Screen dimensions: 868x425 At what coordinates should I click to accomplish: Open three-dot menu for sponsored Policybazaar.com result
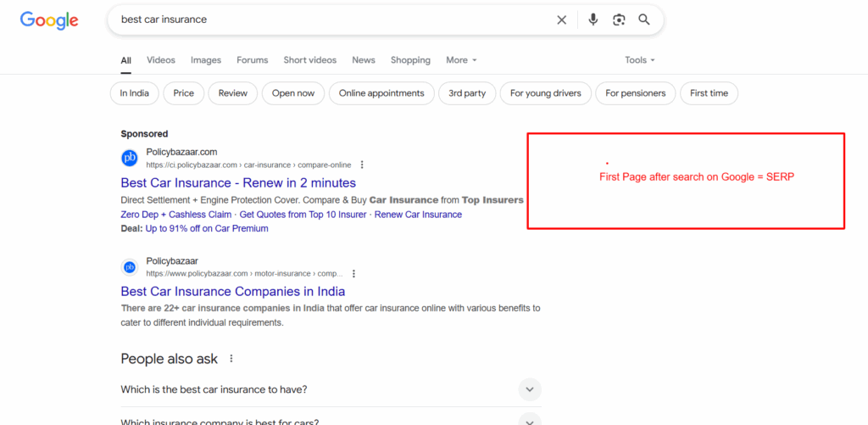pos(362,165)
